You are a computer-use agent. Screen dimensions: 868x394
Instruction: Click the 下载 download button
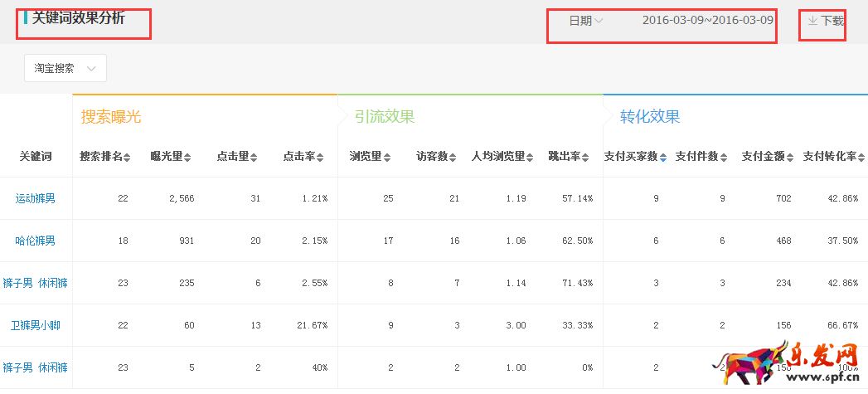pos(826,21)
